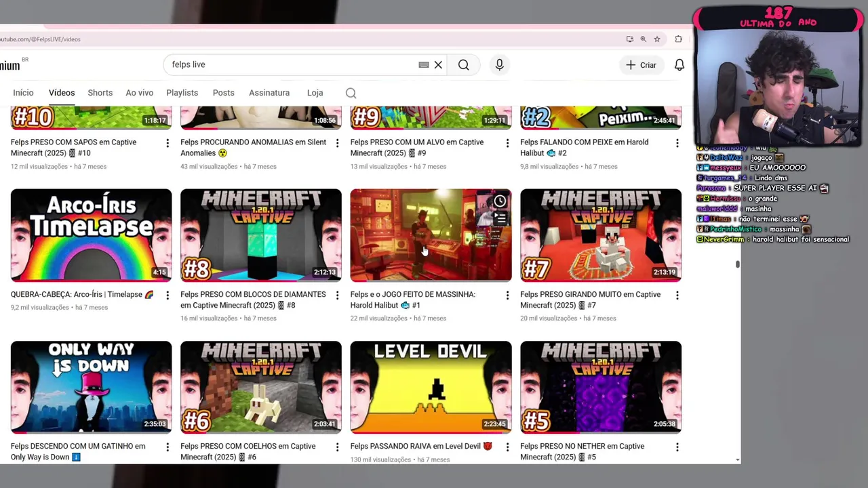
Task: Click the browser address bar URL
Action: click(x=41, y=39)
